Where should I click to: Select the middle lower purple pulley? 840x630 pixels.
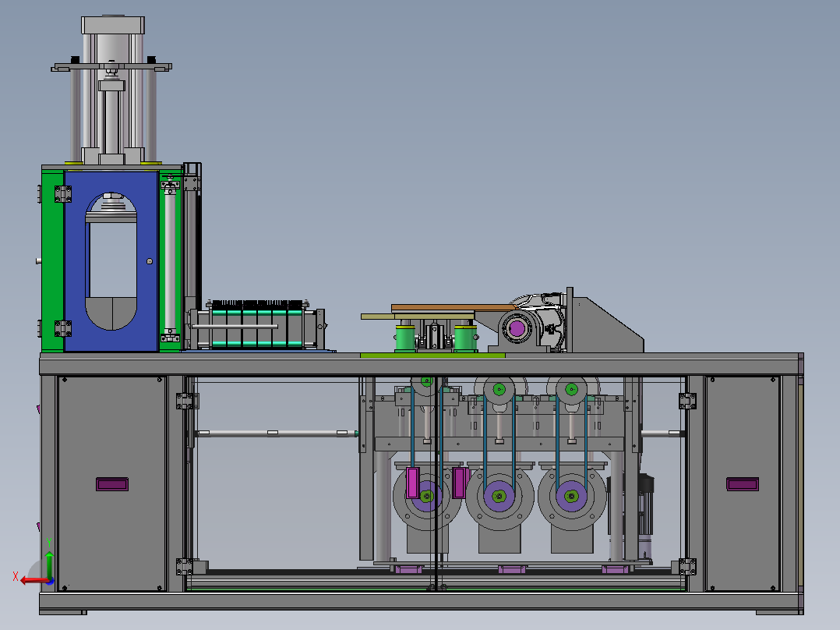(x=499, y=497)
